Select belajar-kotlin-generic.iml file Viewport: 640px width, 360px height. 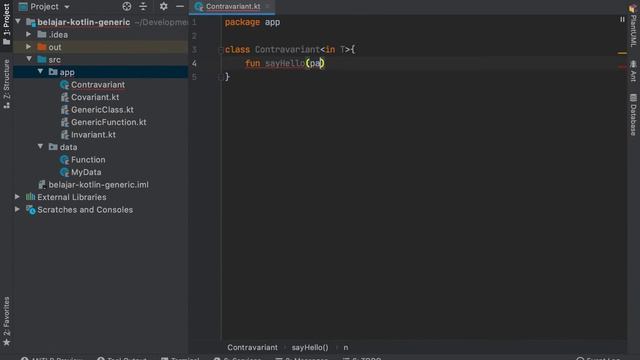98,184
